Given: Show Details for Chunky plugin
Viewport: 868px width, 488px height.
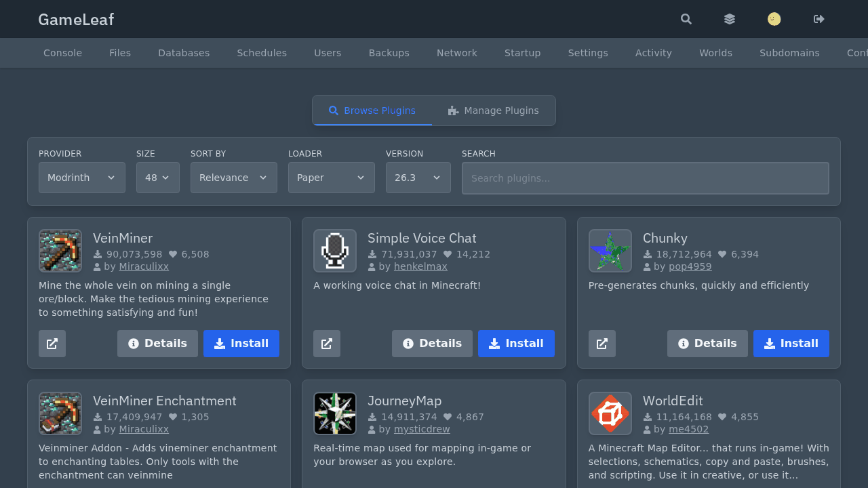Looking at the screenshot, I should (x=707, y=344).
